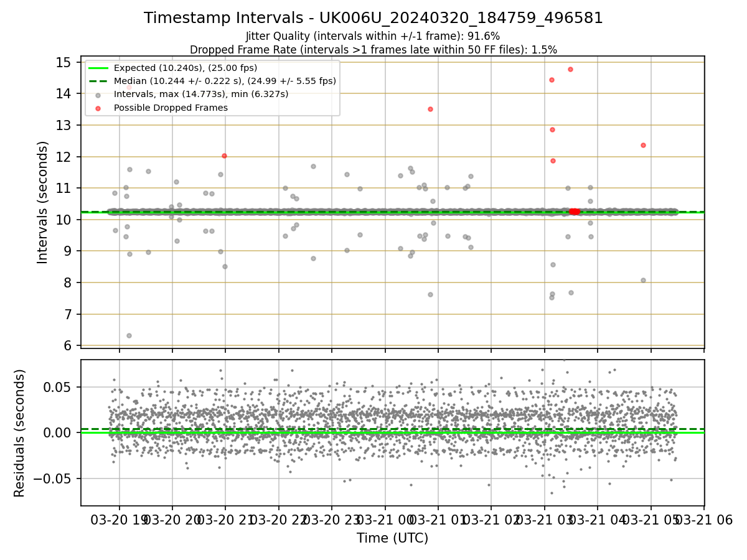747x560 pixels.
Task: Click y-axis tick label '15'
Action: tap(63, 62)
